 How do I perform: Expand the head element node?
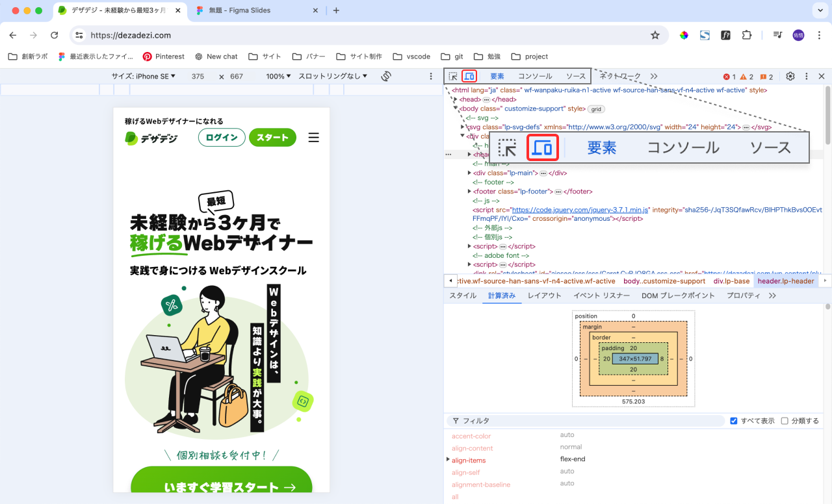point(456,99)
